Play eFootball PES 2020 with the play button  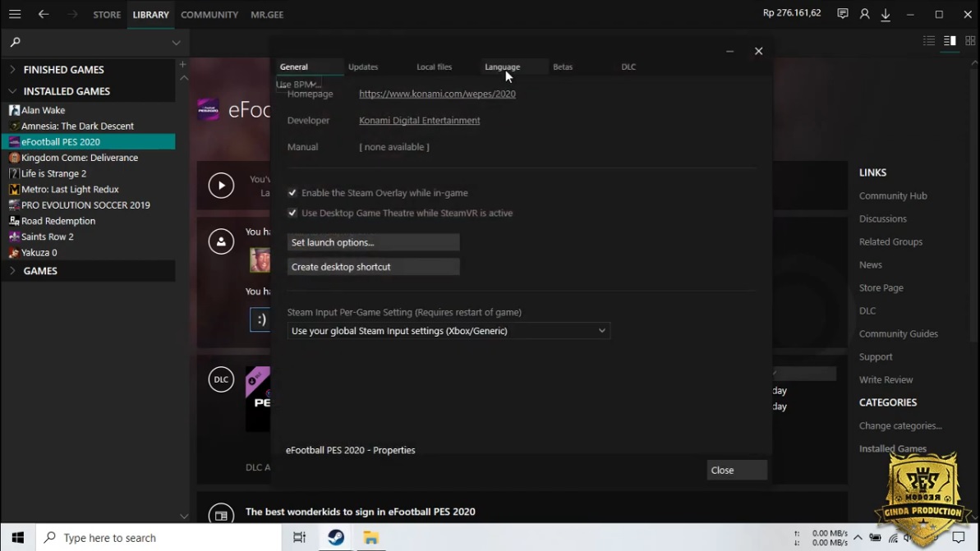pyautogui.click(x=221, y=186)
